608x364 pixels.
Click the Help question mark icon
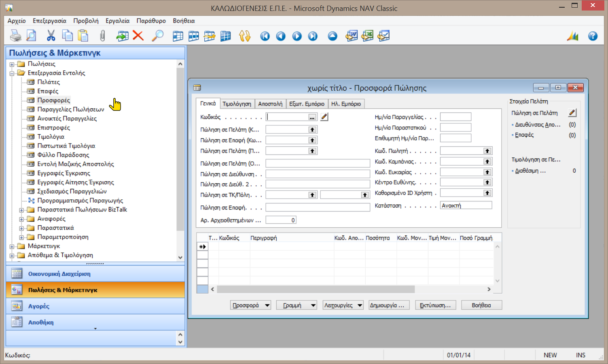pyautogui.click(x=593, y=36)
